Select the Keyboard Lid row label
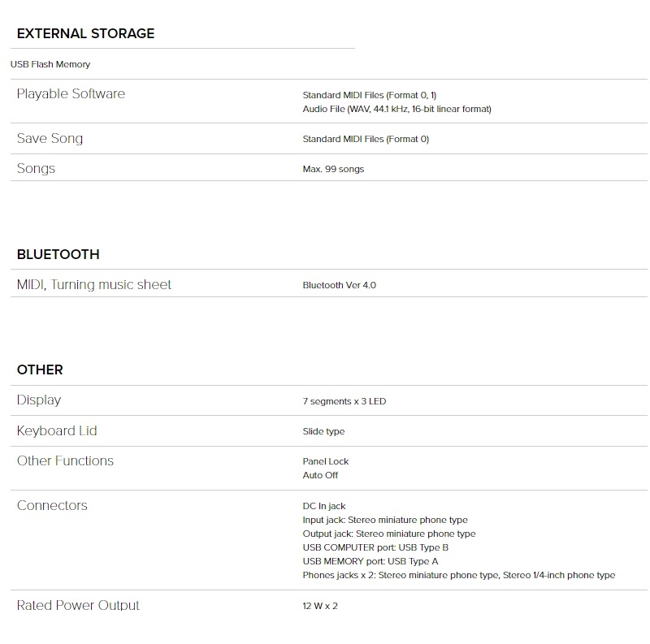Viewport: 650px width, 644px height. (x=57, y=430)
